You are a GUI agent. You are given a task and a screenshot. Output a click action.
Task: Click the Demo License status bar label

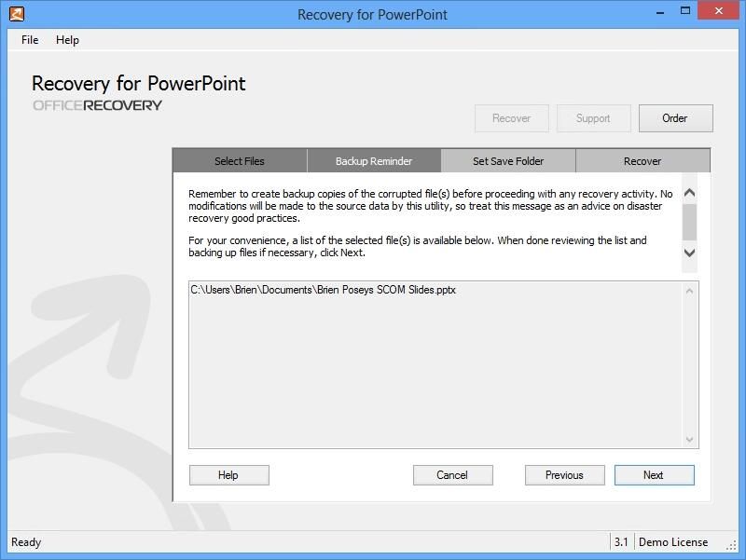(x=673, y=541)
